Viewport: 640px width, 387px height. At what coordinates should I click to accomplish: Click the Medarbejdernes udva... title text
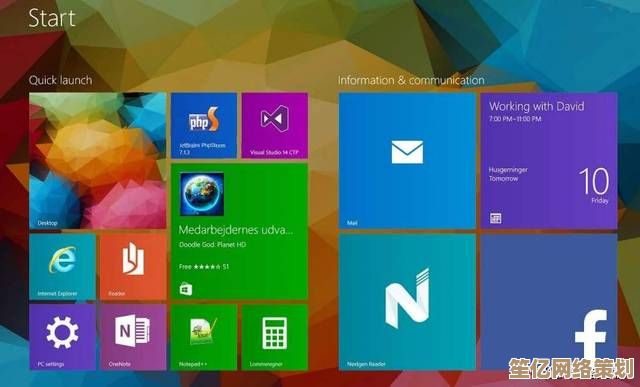pyautogui.click(x=236, y=230)
